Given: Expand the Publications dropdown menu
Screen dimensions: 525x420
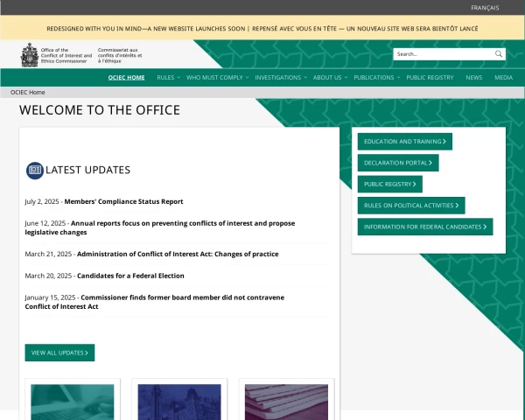Looking at the screenshot, I should (x=376, y=77).
